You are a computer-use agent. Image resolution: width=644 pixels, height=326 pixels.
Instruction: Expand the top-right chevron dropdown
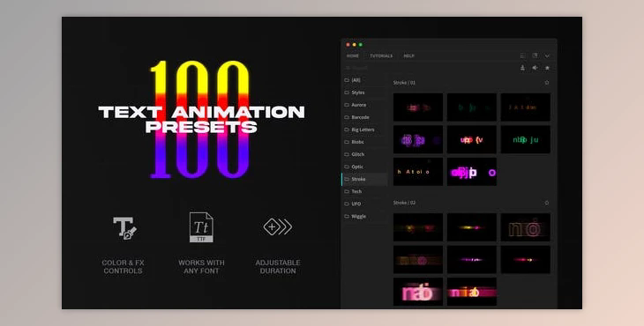pyautogui.click(x=547, y=56)
